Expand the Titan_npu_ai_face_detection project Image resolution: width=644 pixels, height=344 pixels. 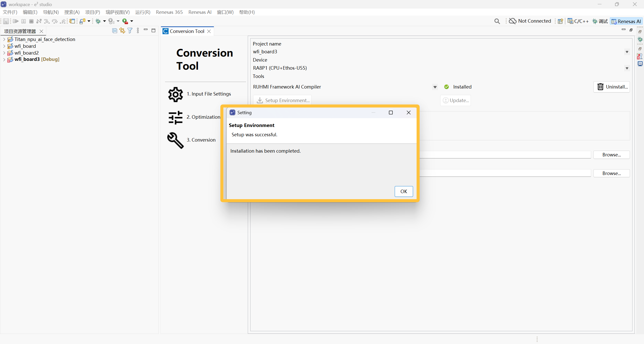(4, 39)
